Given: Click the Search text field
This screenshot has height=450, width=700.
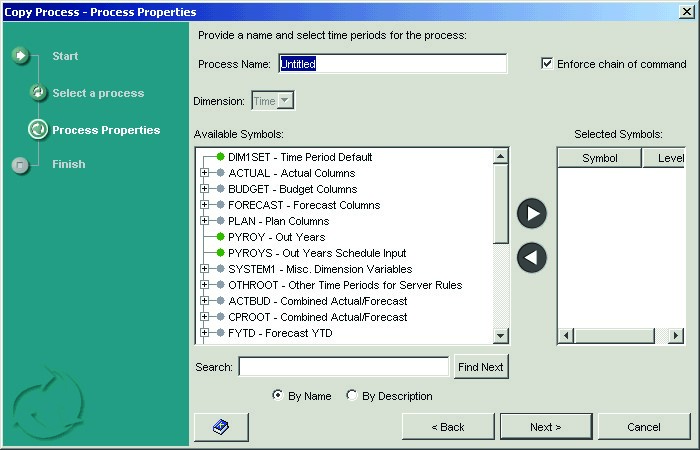Looking at the screenshot, I should tap(343, 367).
